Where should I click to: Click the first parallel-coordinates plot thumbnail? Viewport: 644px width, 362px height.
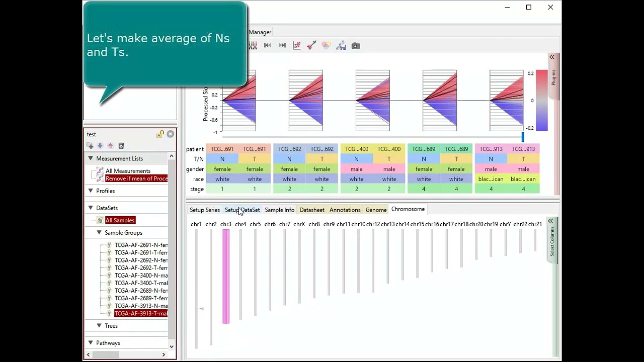(x=239, y=101)
